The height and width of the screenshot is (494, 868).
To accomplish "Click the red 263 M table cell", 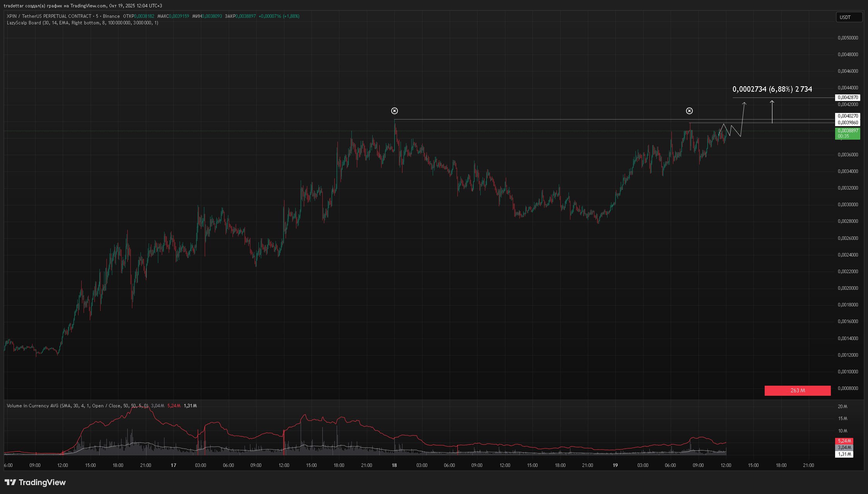I will [797, 391].
